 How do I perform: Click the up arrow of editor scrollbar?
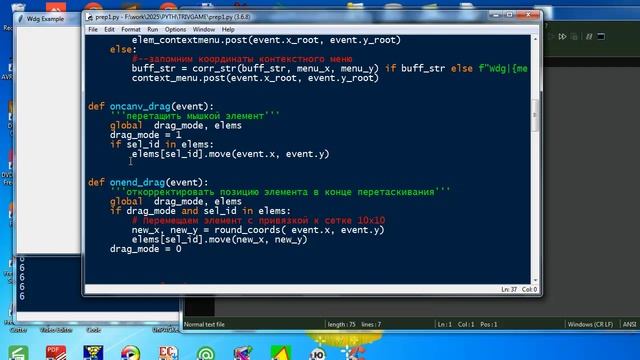tap(535, 39)
